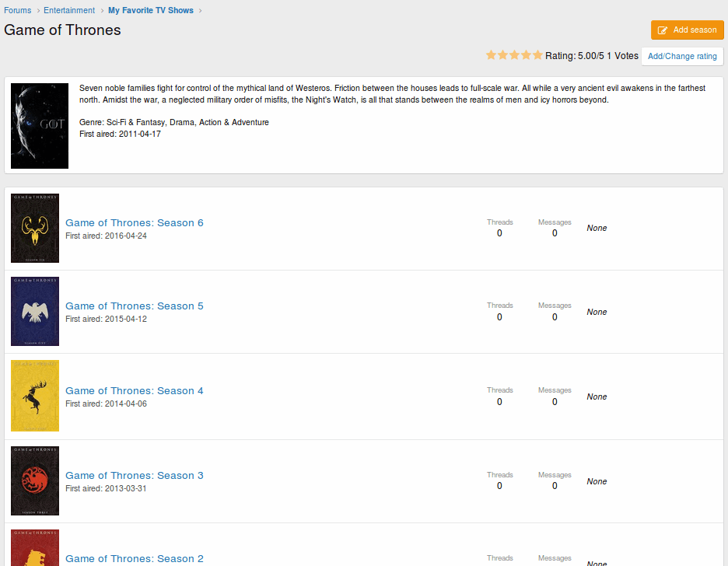Open Add/Change rating
728x566 pixels.
pyautogui.click(x=682, y=56)
